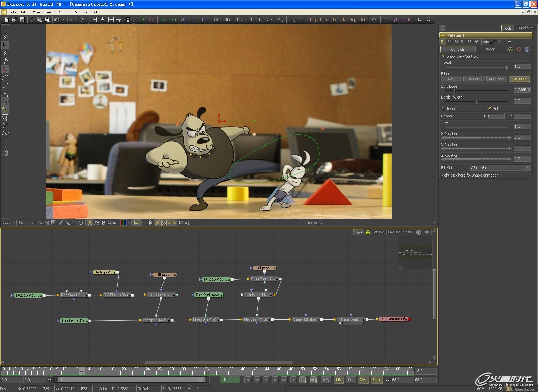Click the Cut scissors icon in the toolbar
The image size is (538, 392).
pos(32,19)
